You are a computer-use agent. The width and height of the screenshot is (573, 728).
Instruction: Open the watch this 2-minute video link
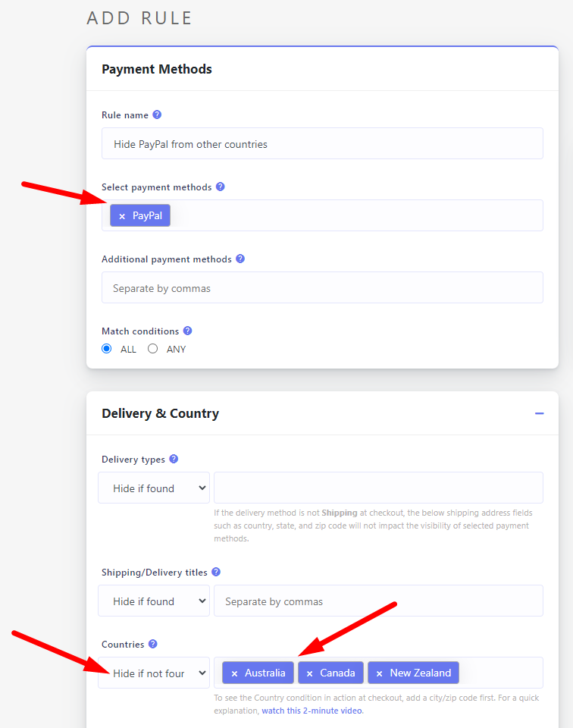312,711
